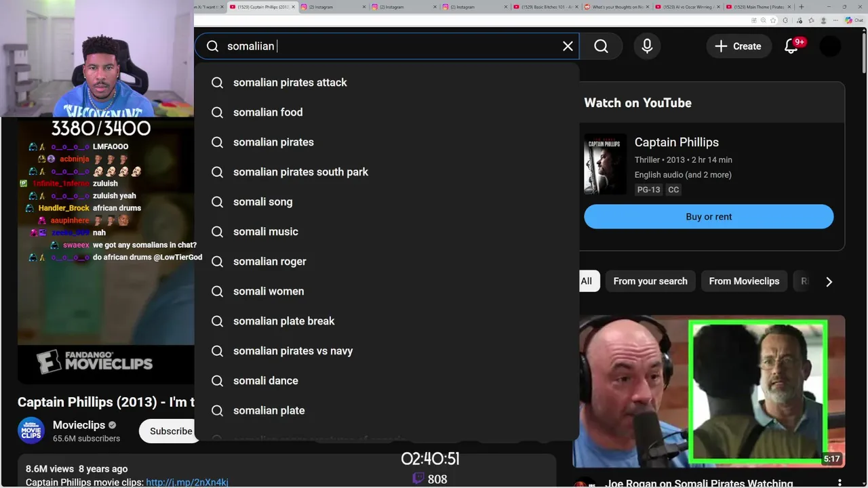Image resolution: width=868 pixels, height=488 pixels.
Task: Click the YouTube search submit button
Action: point(601,46)
